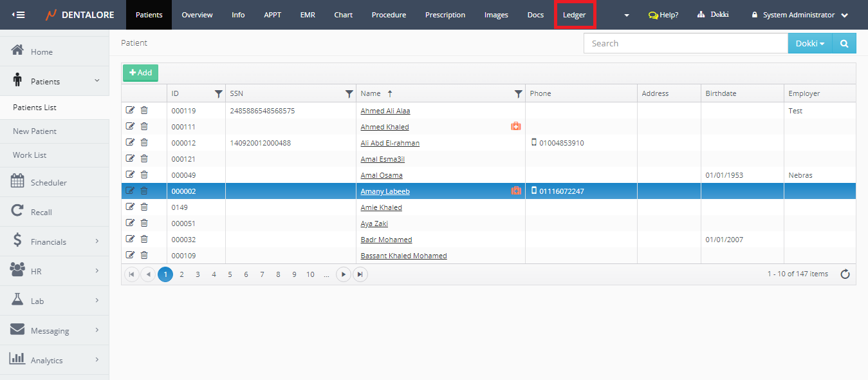Click the filter icon in Name column

(x=518, y=93)
